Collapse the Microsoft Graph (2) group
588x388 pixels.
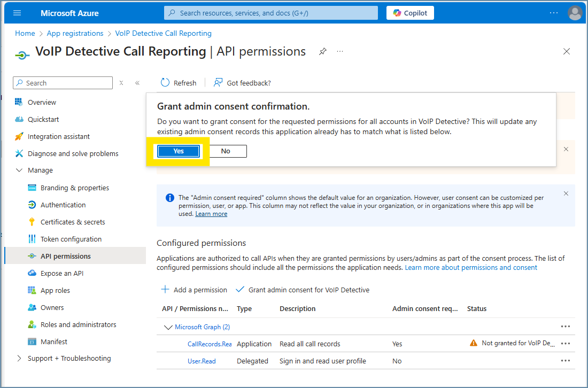[168, 327]
